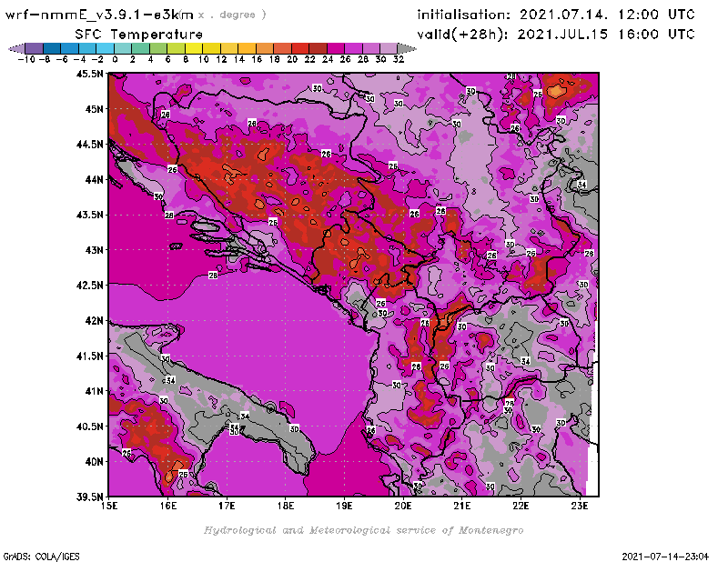The width and height of the screenshot is (728, 562).
Task: Click the '42.5N' latitude label
Action: coord(90,285)
